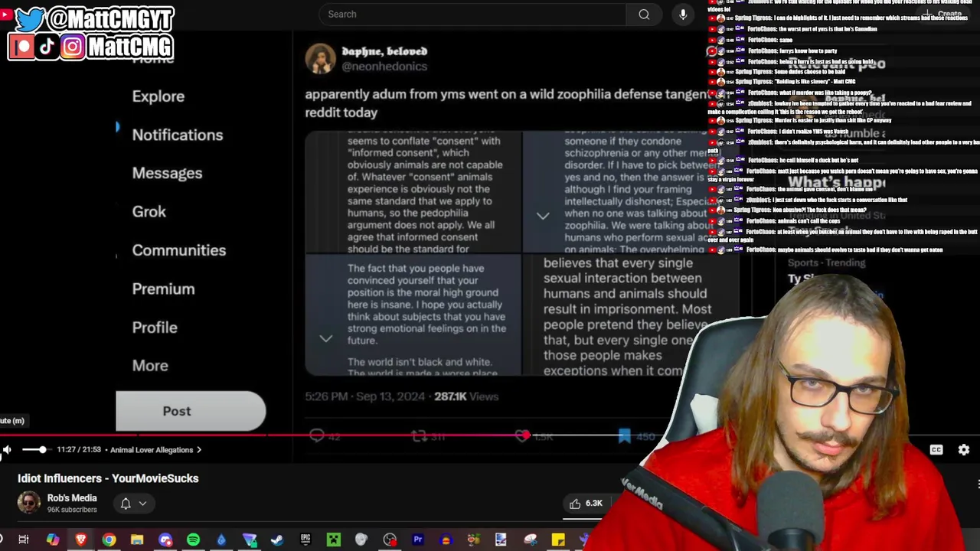Image resolution: width=980 pixels, height=551 pixels.
Task: Launch Google Chrome from taskbar
Action: (109, 540)
